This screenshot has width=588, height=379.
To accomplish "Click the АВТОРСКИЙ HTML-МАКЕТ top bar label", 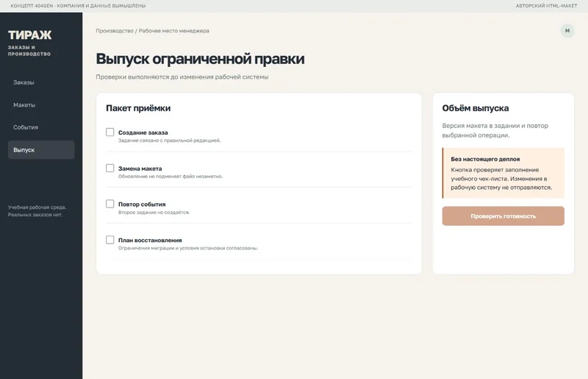I will coord(546,6).
